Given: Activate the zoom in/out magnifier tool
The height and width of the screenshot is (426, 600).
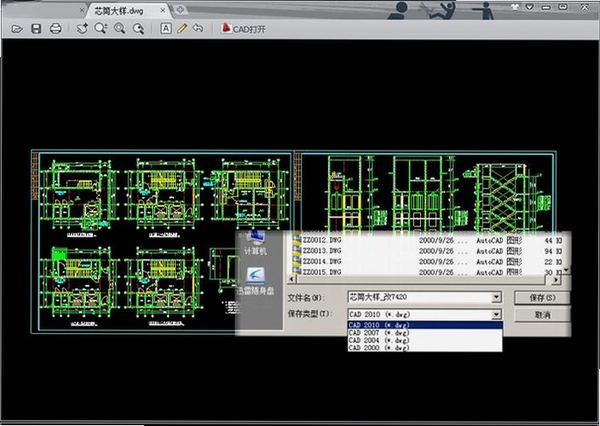Looking at the screenshot, I should point(101,28).
